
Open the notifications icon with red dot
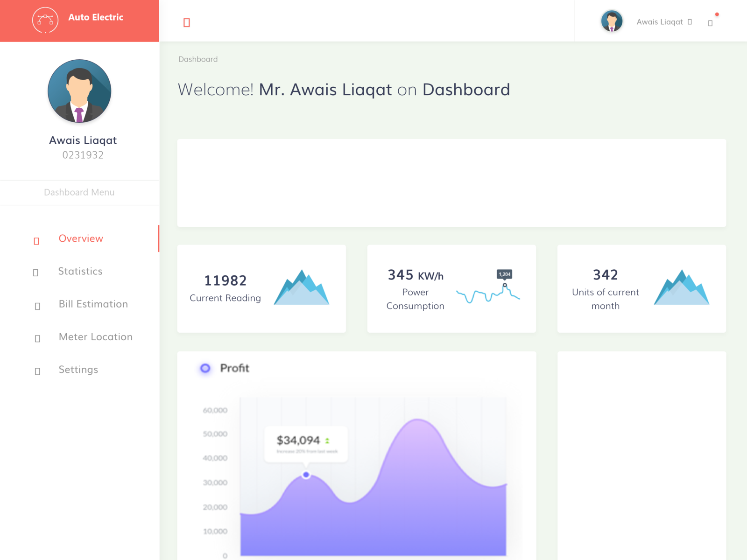pyautogui.click(x=711, y=23)
